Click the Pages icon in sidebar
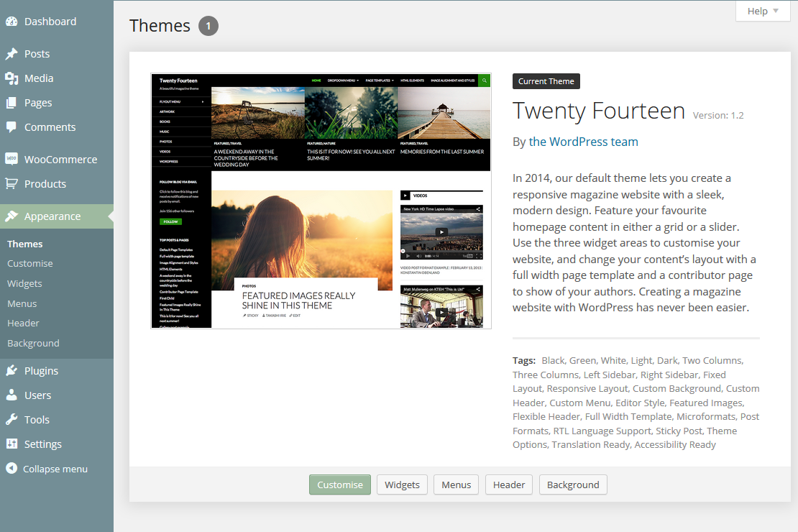This screenshot has height=532, width=798. point(12,102)
